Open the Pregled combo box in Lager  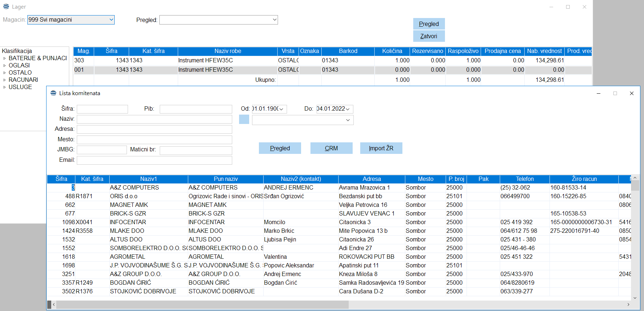[274, 20]
